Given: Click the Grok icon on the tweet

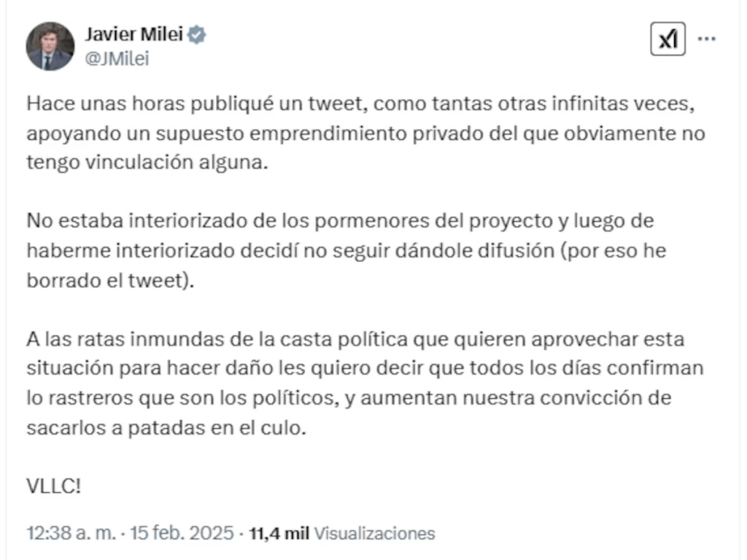Looking at the screenshot, I should pos(667,39).
